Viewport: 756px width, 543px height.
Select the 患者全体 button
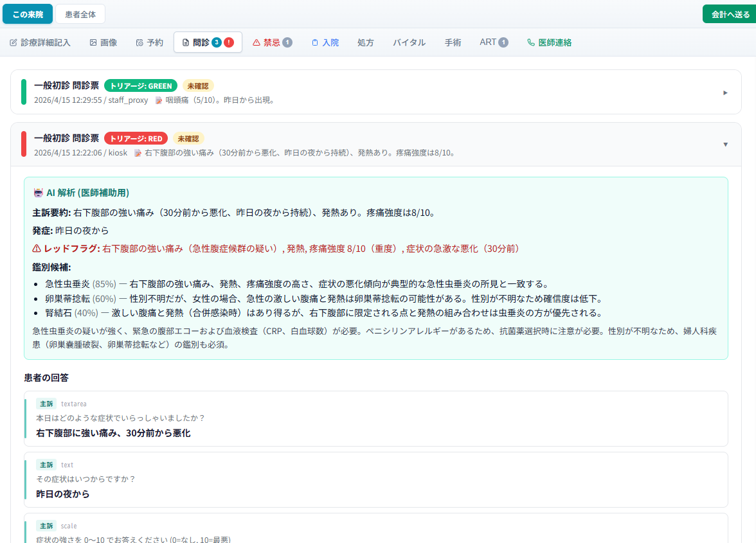click(x=80, y=13)
